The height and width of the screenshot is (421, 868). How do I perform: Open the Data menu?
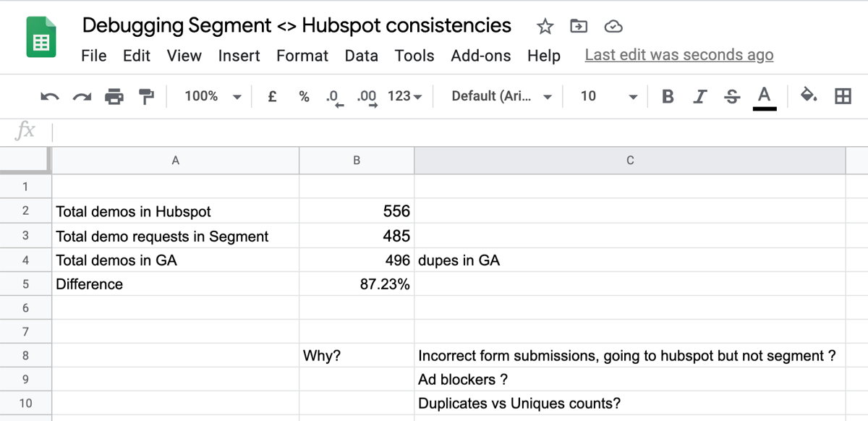click(x=362, y=56)
